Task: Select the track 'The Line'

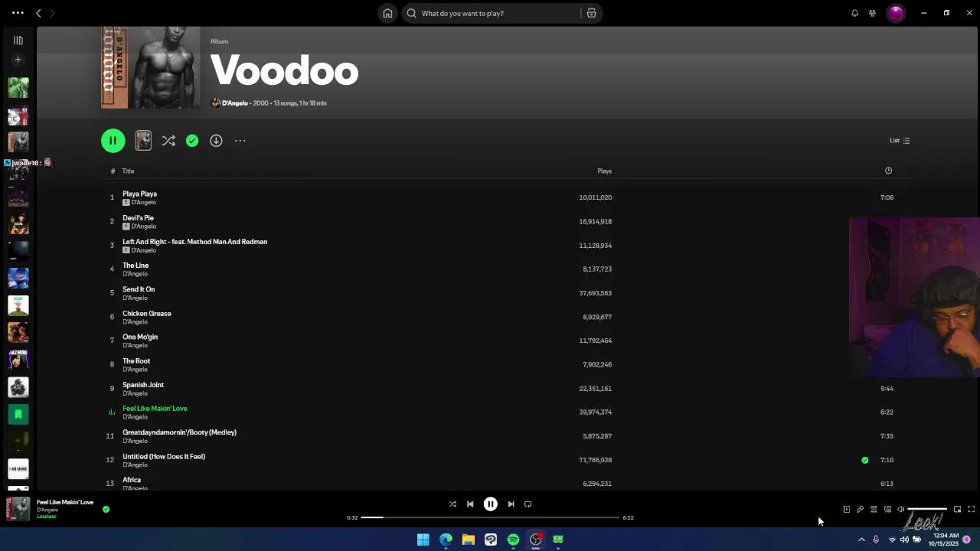Action: click(x=136, y=266)
